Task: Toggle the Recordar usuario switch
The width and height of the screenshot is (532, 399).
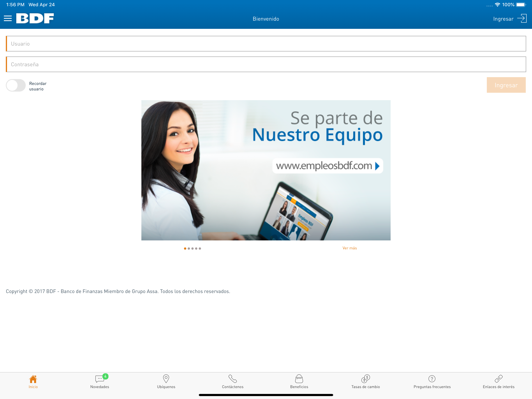Action: click(16, 86)
